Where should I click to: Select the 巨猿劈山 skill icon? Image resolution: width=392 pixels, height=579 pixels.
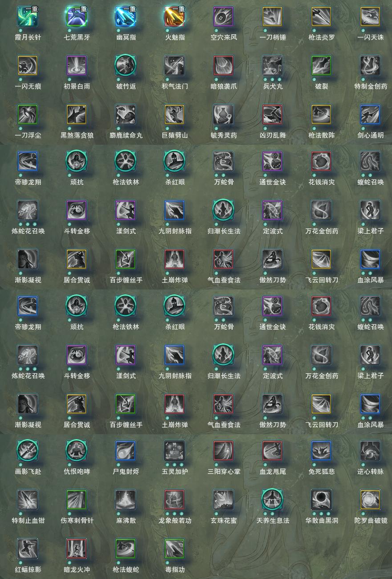tap(174, 114)
